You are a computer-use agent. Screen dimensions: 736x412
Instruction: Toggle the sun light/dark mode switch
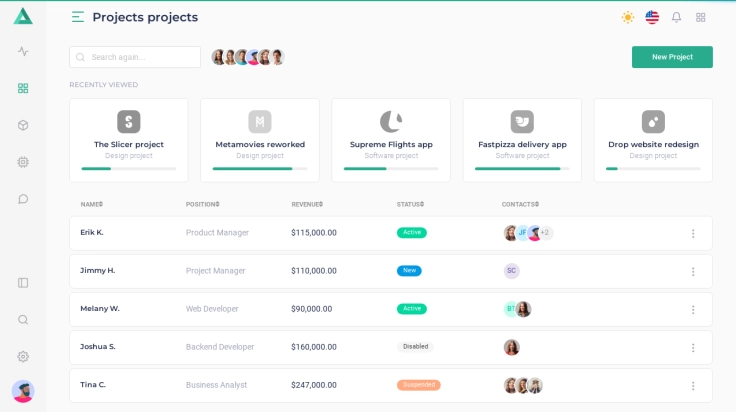tap(627, 17)
